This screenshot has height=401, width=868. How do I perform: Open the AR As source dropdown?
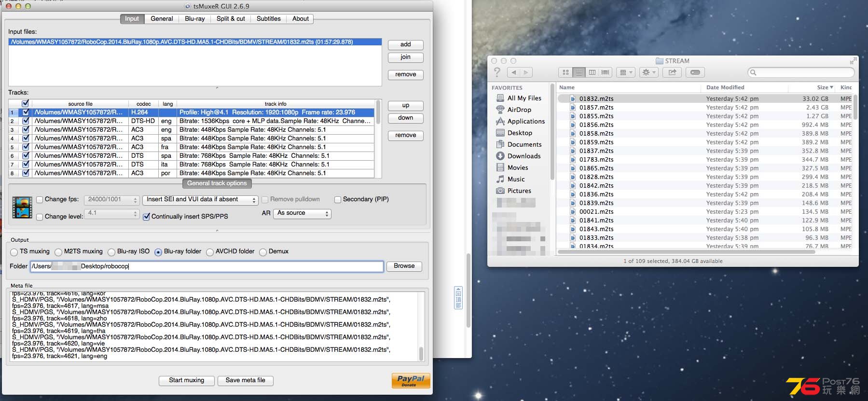[302, 213]
